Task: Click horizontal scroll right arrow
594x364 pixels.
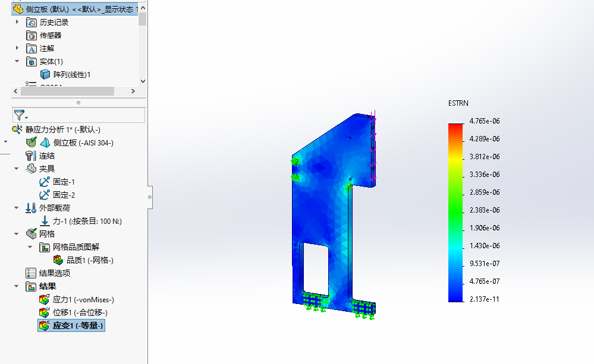Action: [133, 91]
